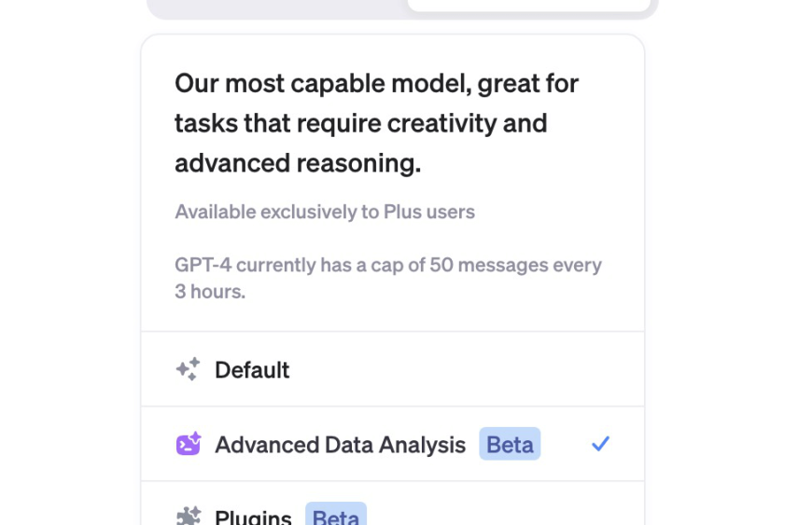812x525 pixels.
Task: Click the '3 hours.' line of text
Action: click(x=210, y=292)
